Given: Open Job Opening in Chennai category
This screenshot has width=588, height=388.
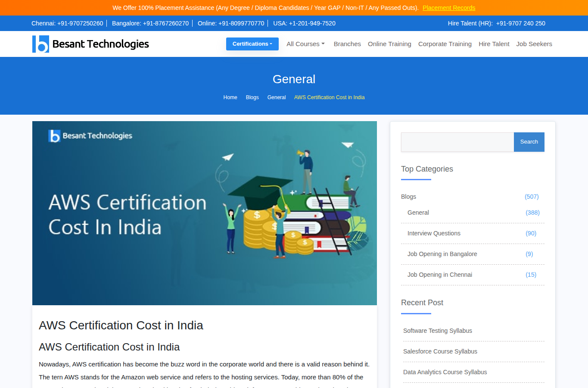Looking at the screenshot, I should tap(440, 275).
